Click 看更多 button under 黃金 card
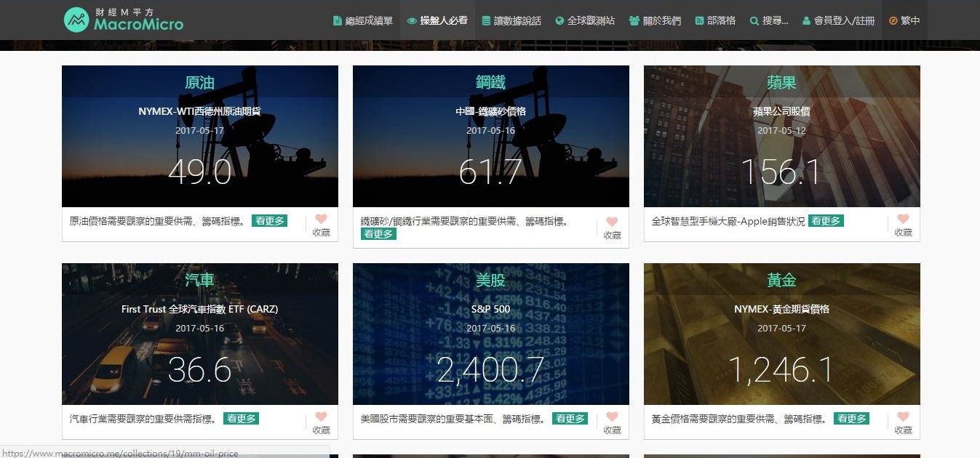The width and height of the screenshot is (980, 458). [x=851, y=419]
